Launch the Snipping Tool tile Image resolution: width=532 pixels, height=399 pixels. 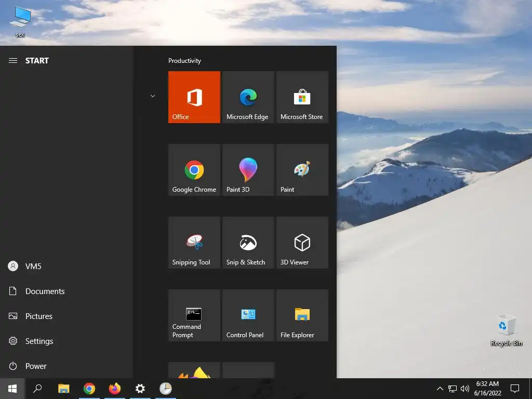pos(194,243)
